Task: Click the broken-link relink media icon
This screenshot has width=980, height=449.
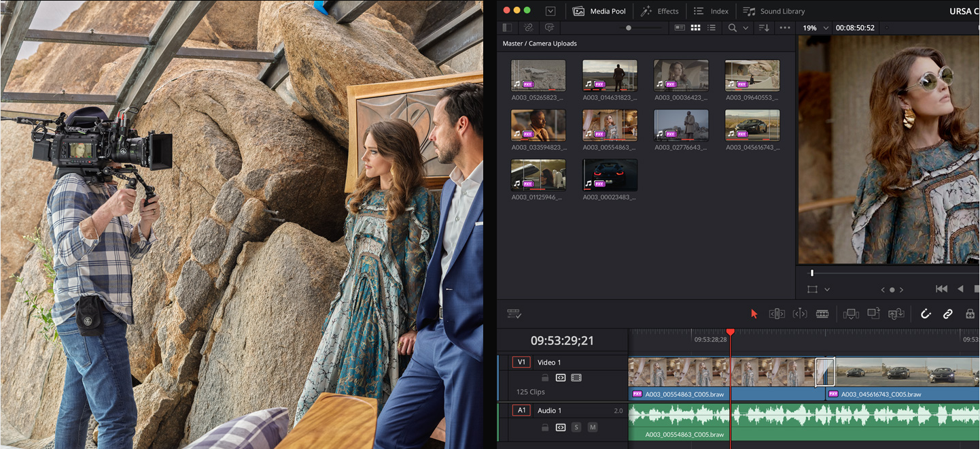Action: pos(528,28)
